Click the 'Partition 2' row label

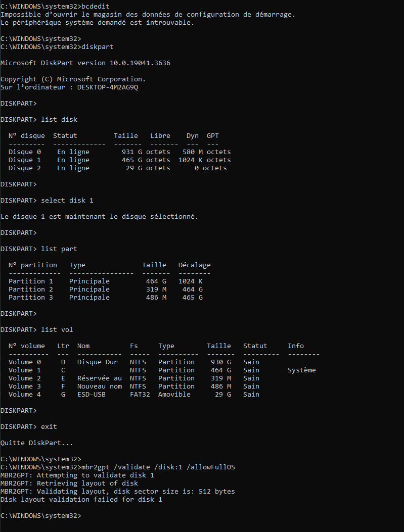coord(31,289)
